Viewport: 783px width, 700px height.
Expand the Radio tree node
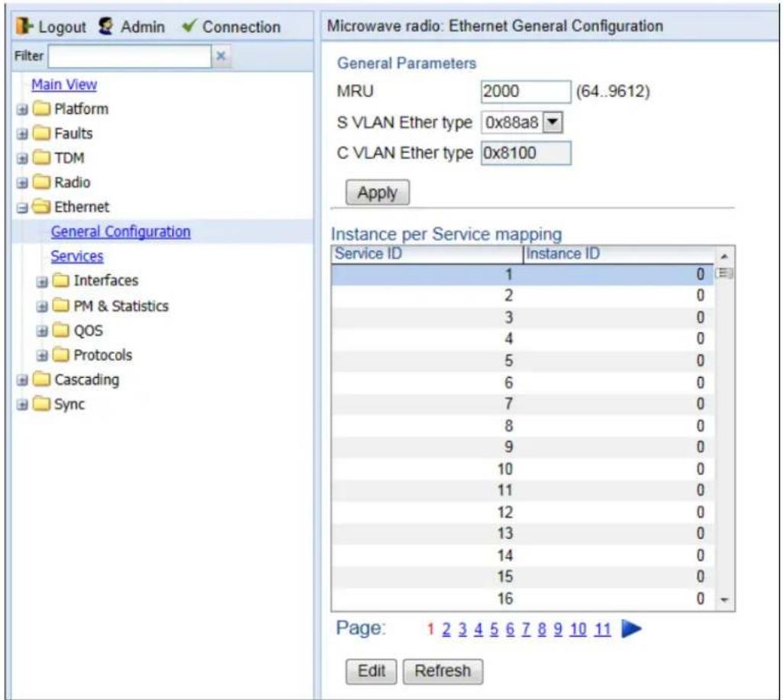[22, 183]
